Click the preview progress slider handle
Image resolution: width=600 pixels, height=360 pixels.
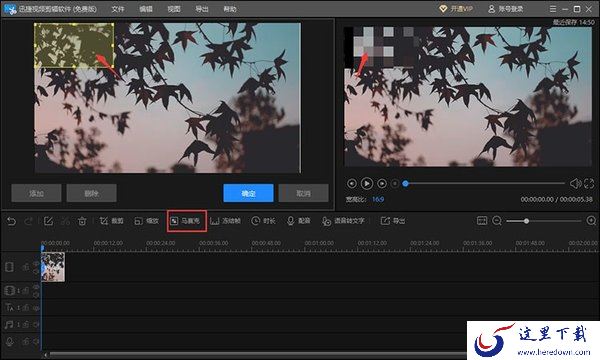coord(405,184)
